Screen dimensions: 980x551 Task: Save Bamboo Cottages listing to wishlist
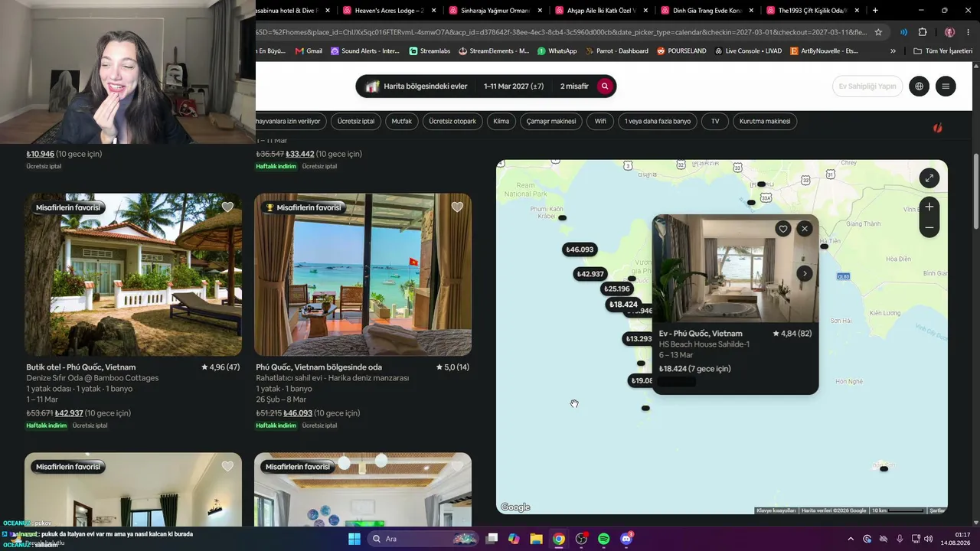(227, 207)
